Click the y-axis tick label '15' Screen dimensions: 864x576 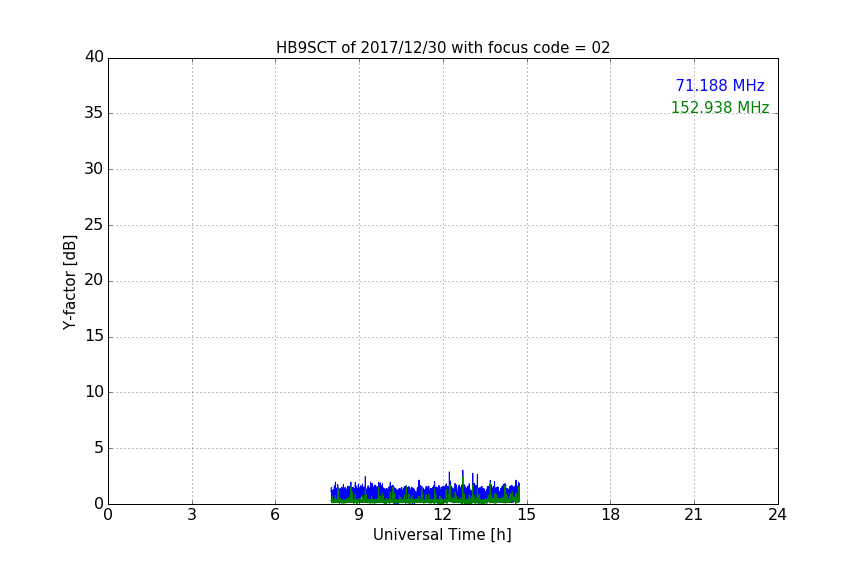point(94,336)
